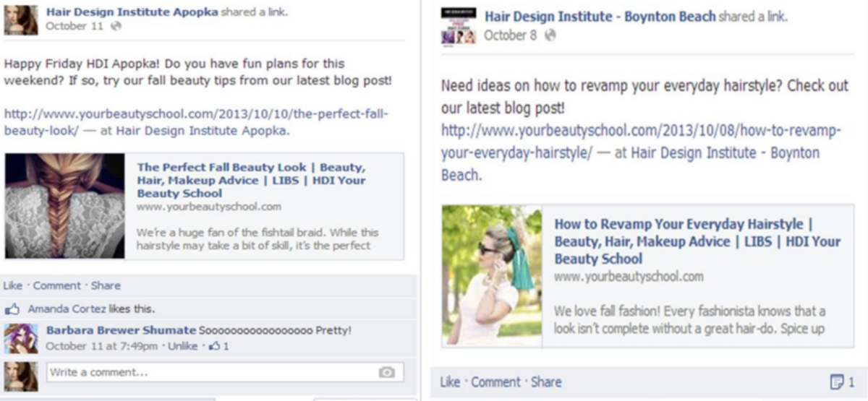Like the Boynton Beach post
Screen dimensions: 868x401
tap(450, 381)
